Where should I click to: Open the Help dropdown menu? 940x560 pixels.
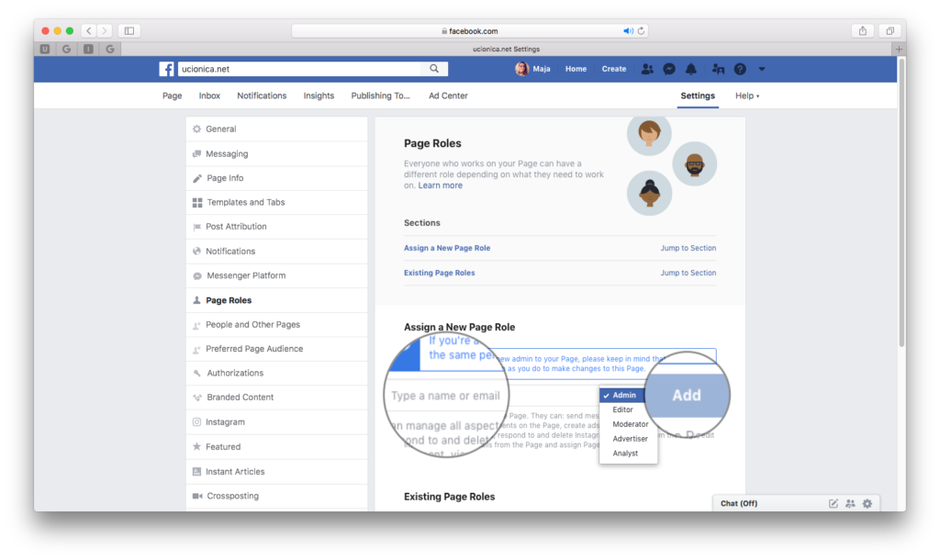pyautogui.click(x=747, y=95)
